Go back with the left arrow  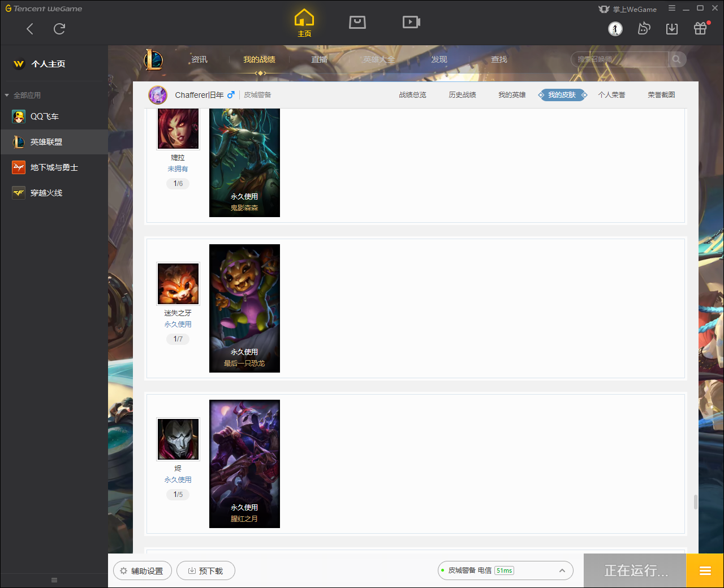[x=30, y=29]
